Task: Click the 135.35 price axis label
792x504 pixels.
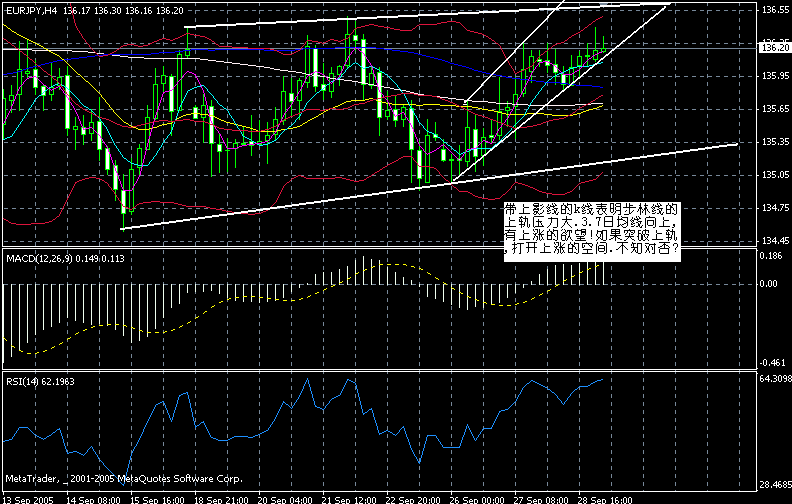Action: (775, 142)
